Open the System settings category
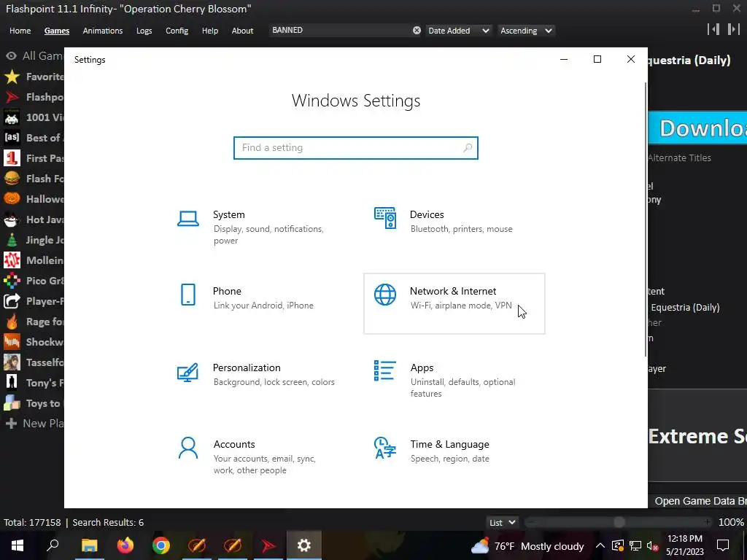 pos(258,227)
